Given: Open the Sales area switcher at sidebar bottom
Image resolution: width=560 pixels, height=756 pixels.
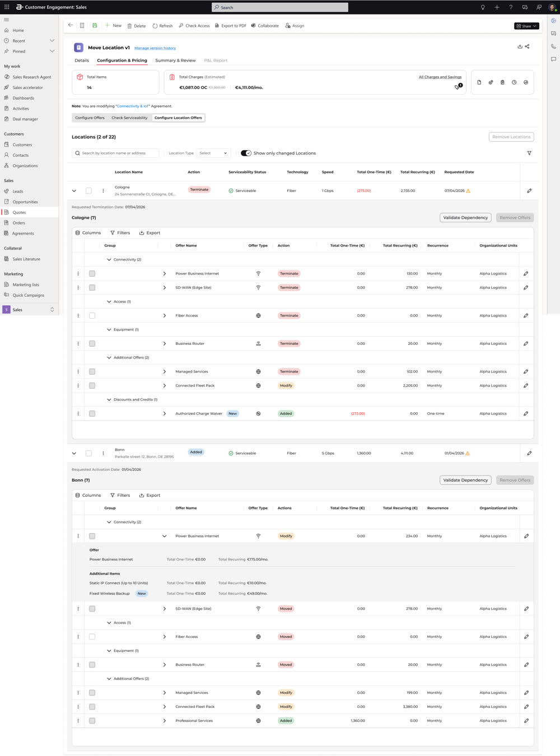Looking at the screenshot, I should tap(29, 310).
